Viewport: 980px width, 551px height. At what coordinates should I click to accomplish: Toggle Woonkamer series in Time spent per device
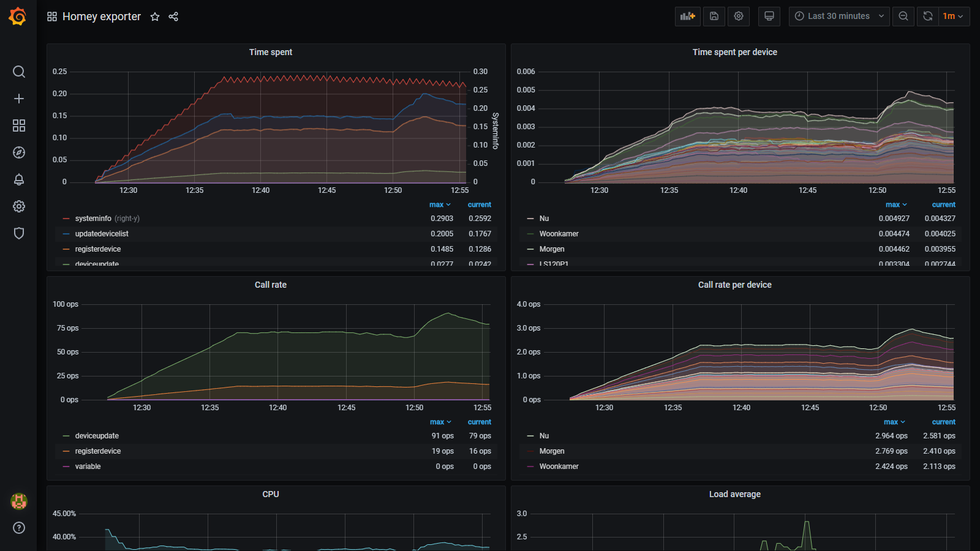559,234
